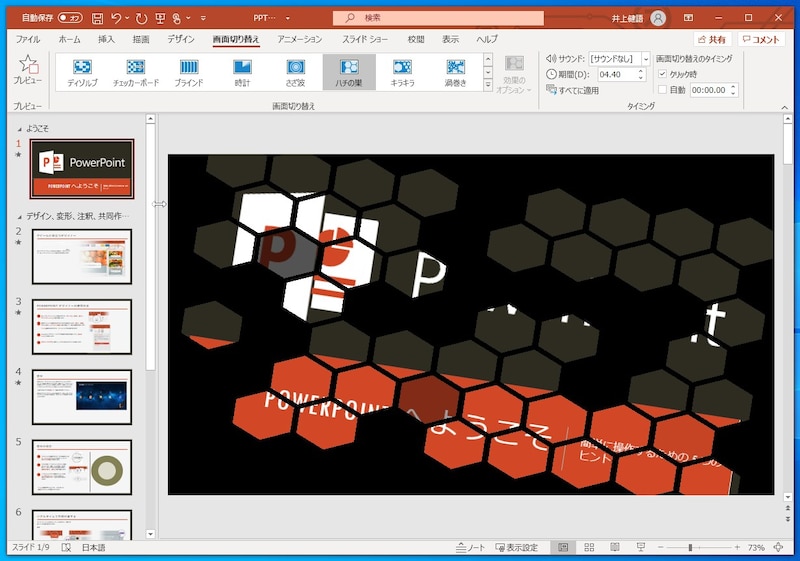Click the すべてに適用 button

pos(573,90)
